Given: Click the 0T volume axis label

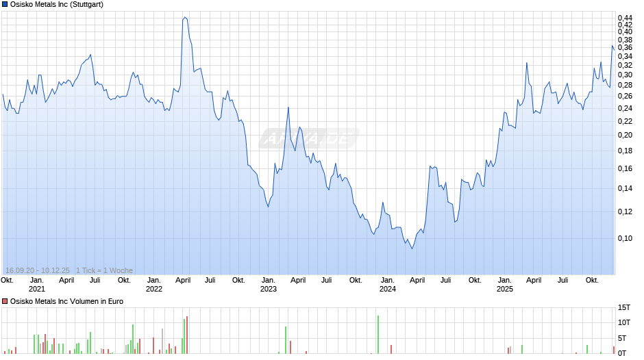Looking at the screenshot, I should (622, 353).
